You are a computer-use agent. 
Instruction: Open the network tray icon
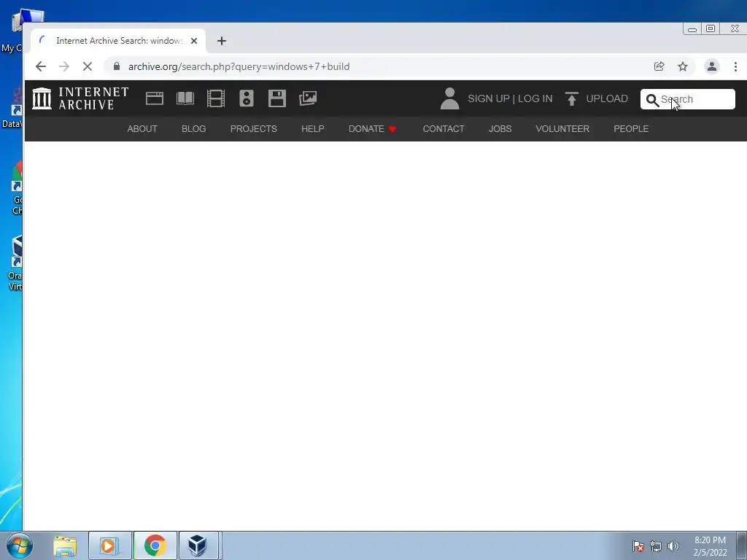click(656, 546)
